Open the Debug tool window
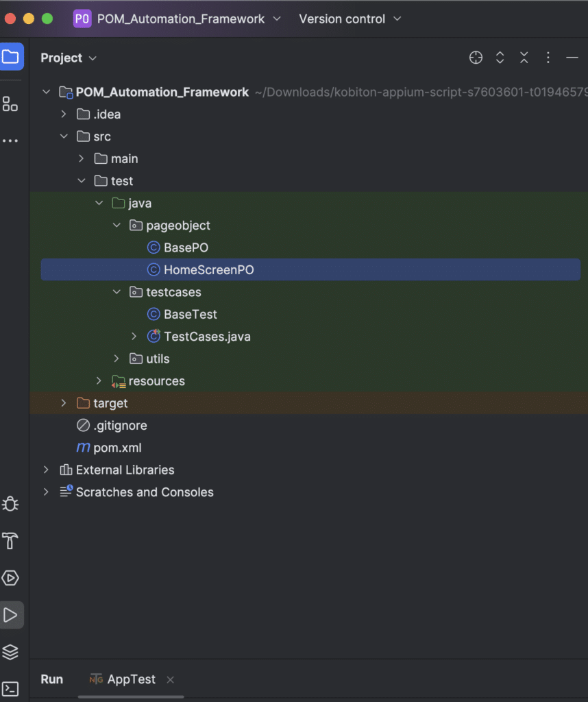Viewport: 588px width, 702px height. [10, 503]
